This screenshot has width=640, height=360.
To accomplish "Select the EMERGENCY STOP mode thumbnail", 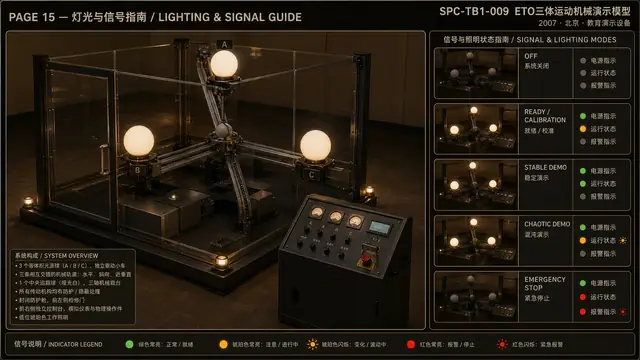I will click(476, 297).
